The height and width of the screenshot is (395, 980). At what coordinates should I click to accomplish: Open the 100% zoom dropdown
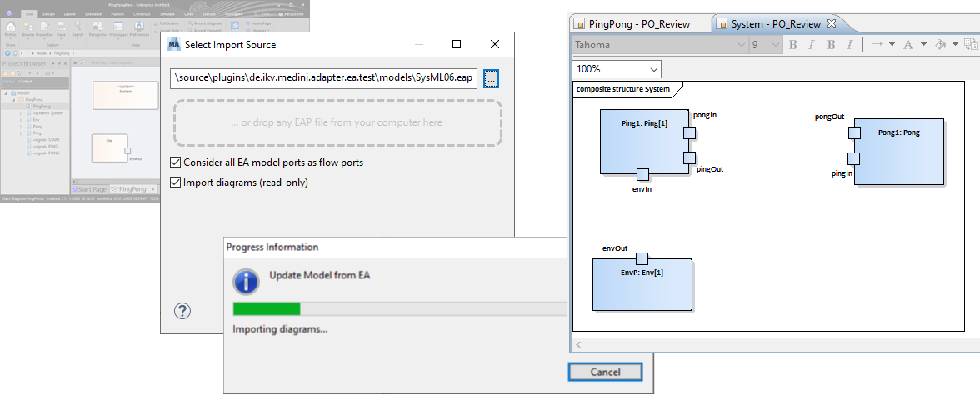point(617,69)
